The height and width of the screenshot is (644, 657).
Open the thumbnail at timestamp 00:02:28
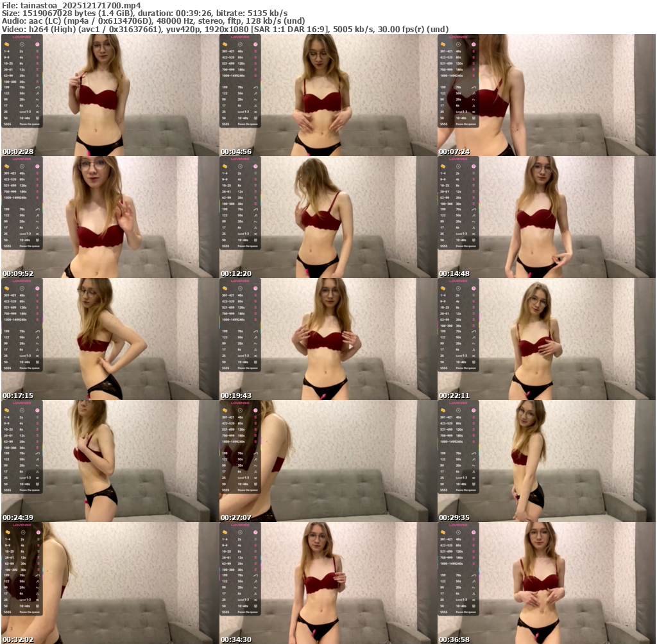click(x=110, y=95)
